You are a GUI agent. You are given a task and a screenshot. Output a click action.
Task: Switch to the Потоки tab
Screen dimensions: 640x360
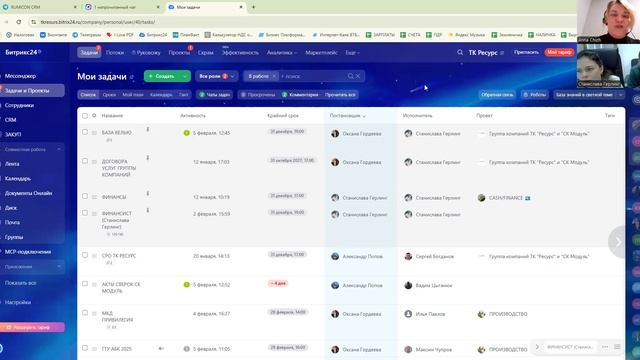(115, 53)
